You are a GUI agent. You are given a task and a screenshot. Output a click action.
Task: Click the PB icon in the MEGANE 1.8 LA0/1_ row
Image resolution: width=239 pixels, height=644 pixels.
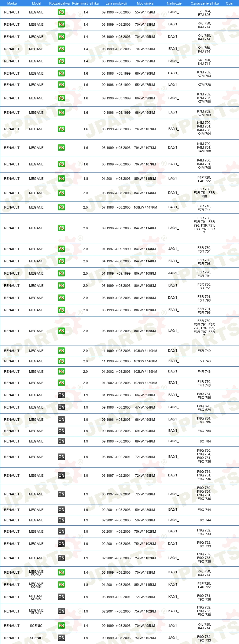[x=61, y=179]
